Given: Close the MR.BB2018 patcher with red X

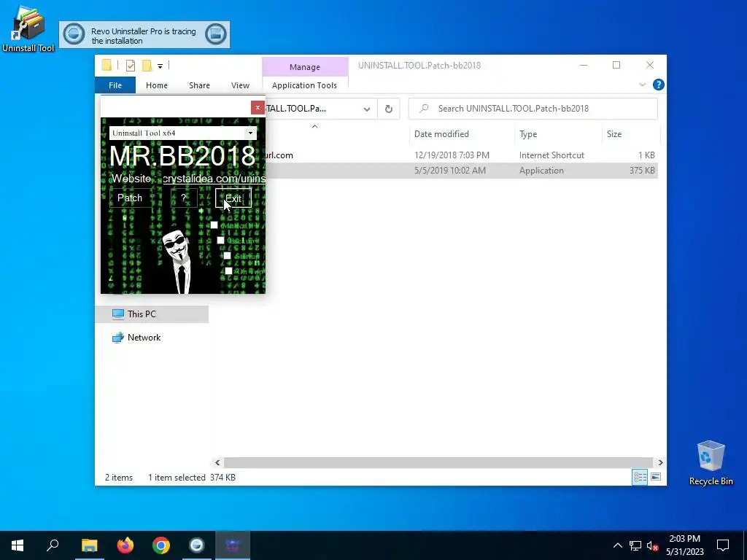Looking at the screenshot, I should tap(258, 108).
